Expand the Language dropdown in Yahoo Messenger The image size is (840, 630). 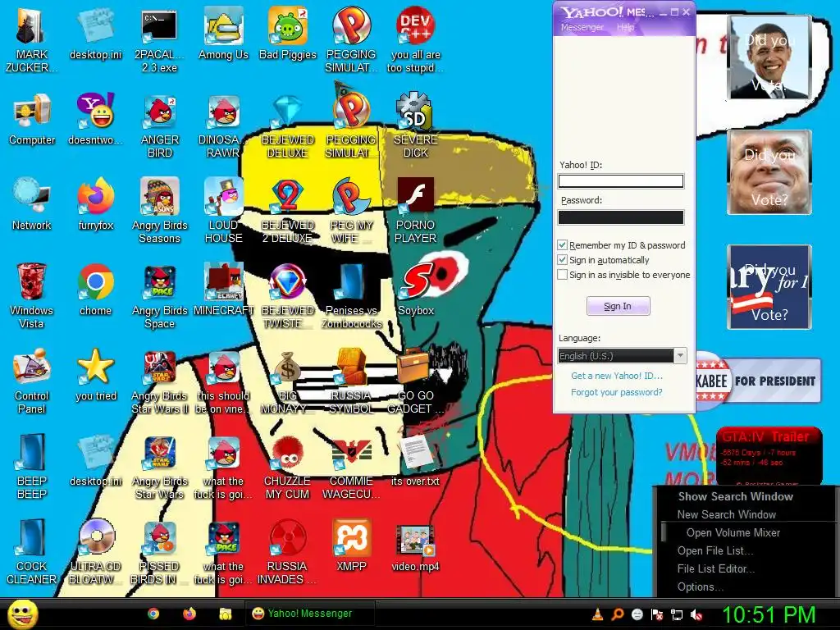click(680, 356)
